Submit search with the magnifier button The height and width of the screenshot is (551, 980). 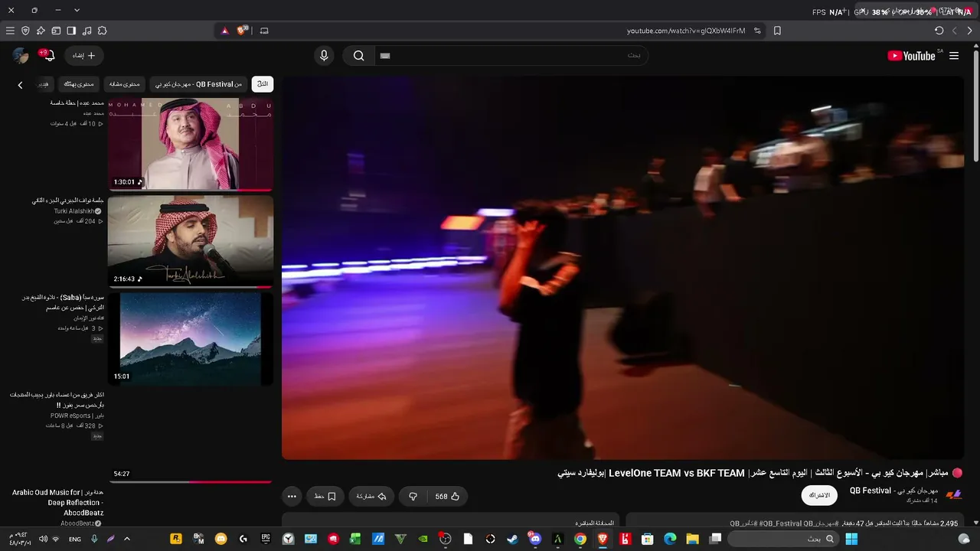[x=358, y=56]
